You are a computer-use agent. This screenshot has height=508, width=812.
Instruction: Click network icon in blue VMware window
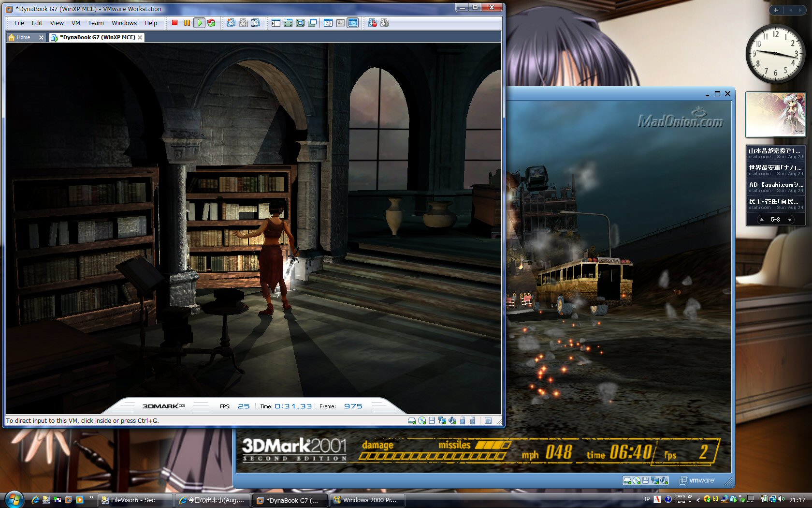tap(655, 480)
